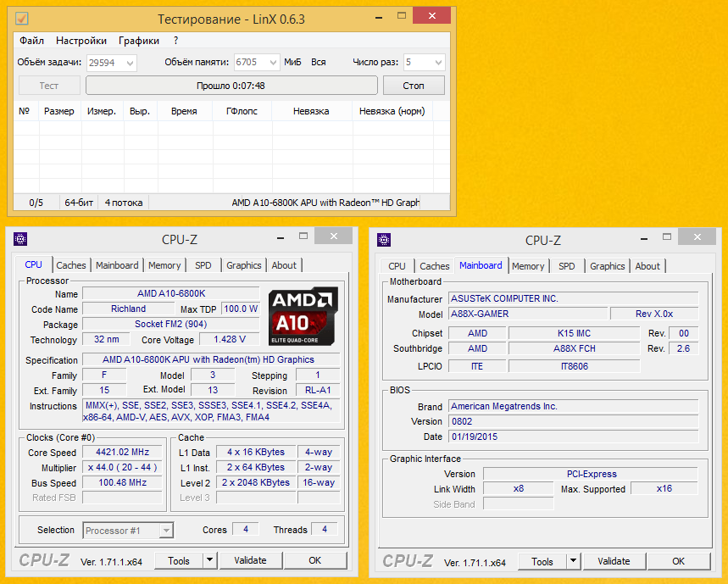Open the Графики menu
This screenshot has height=584, width=728.
click(x=139, y=41)
